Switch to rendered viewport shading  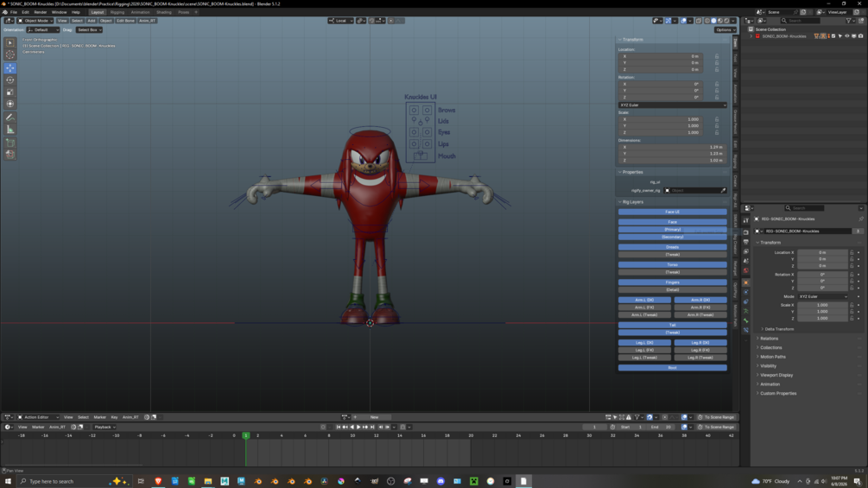[x=727, y=21]
